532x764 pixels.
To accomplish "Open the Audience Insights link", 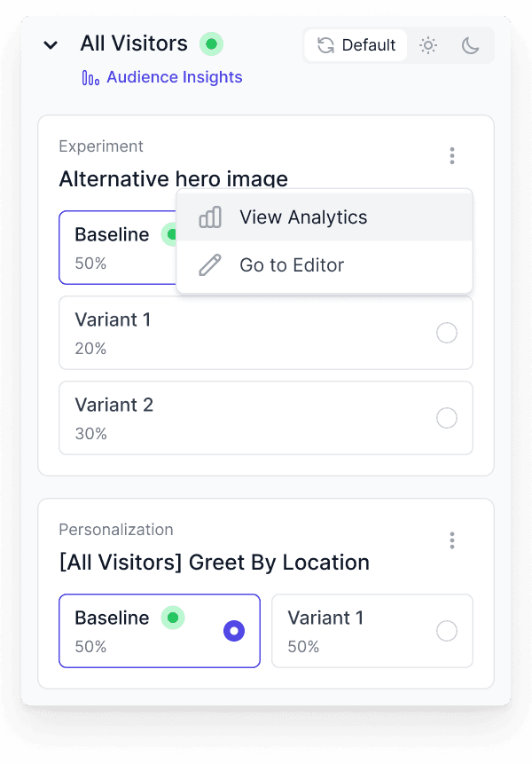I will (x=174, y=78).
